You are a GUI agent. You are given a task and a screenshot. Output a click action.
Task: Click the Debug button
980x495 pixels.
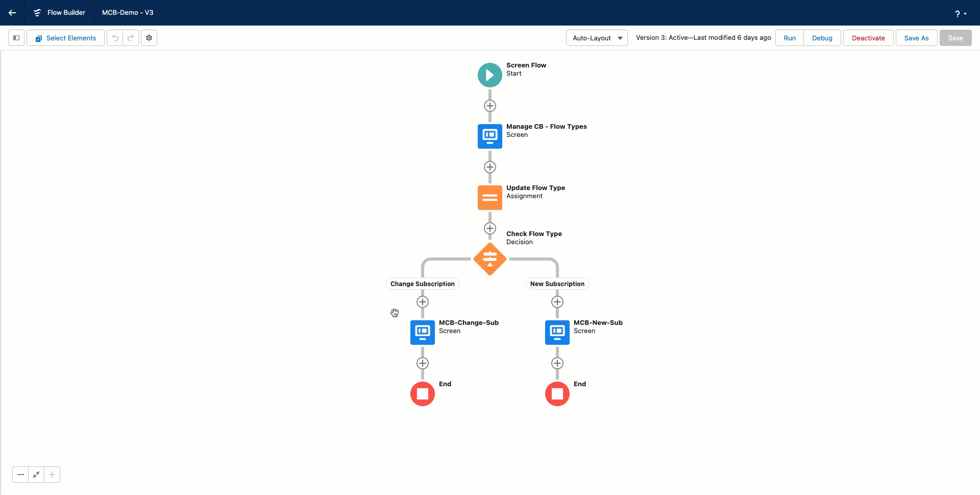click(x=822, y=38)
